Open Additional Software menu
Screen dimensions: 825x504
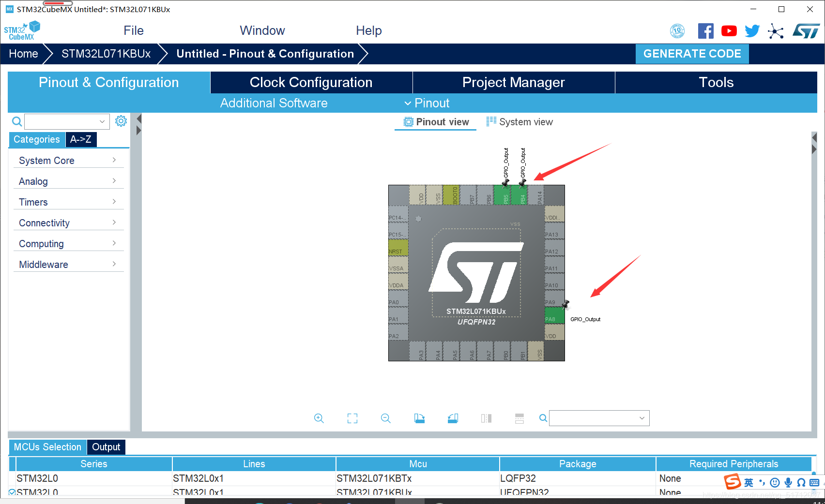coord(274,103)
